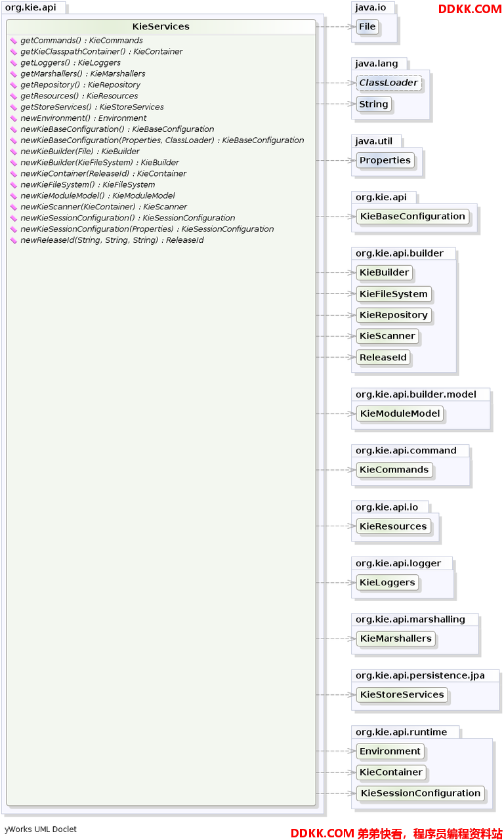
Task: Click the KieServices class title
Action: [161, 27]
